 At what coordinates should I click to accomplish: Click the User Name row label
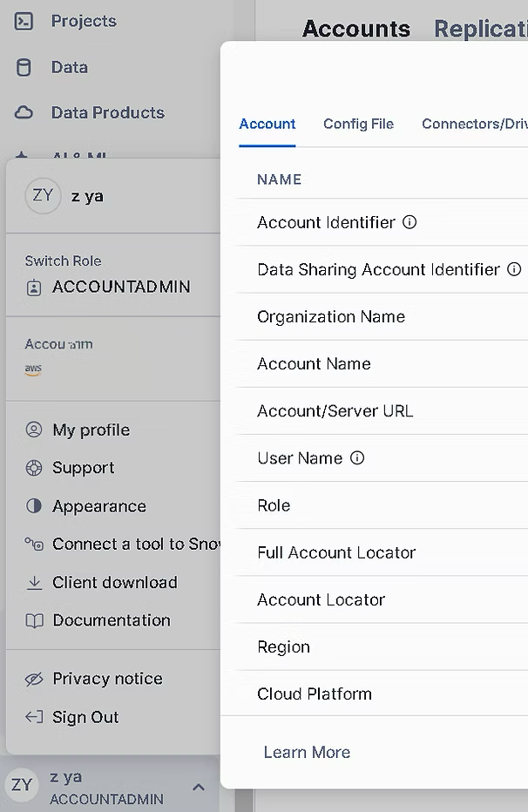[300, 457]
